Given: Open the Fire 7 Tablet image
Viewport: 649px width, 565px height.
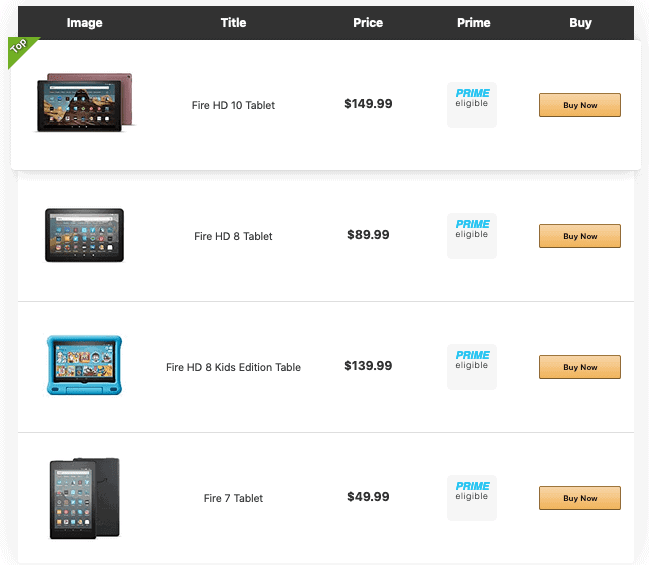Looking at the screenshot, I should tap(84, 497).
